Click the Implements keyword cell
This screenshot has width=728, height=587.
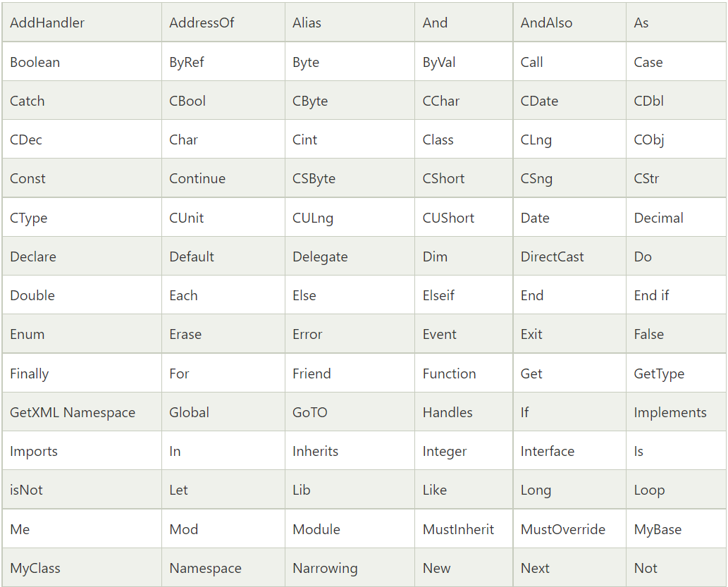click(x=670, y=412)
